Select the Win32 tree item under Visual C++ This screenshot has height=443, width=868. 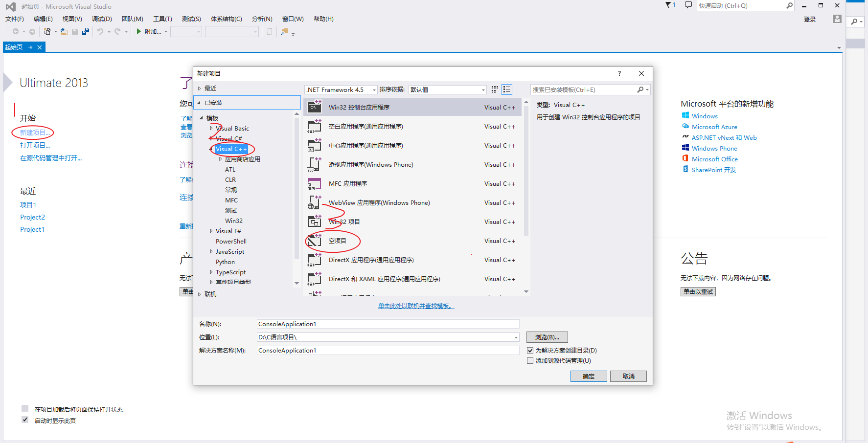coord(234,221)
